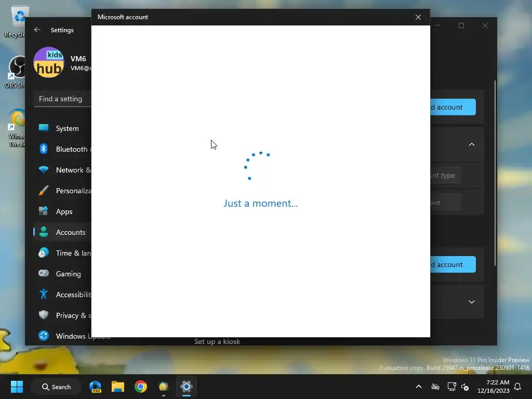Select the Recycle Bin desktop icon
The width and height of the screenshot is (532, 399).
click(15, 22)
